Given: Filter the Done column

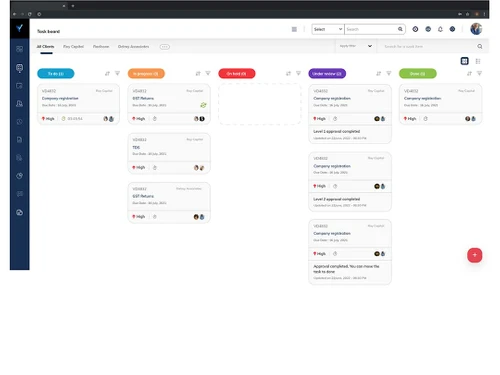Looking at the screenshot, I should point(479,73).
